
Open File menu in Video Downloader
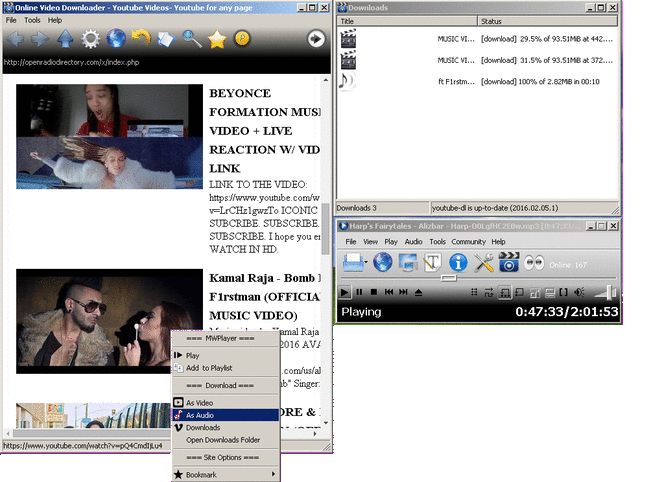(x=11, y=20)
